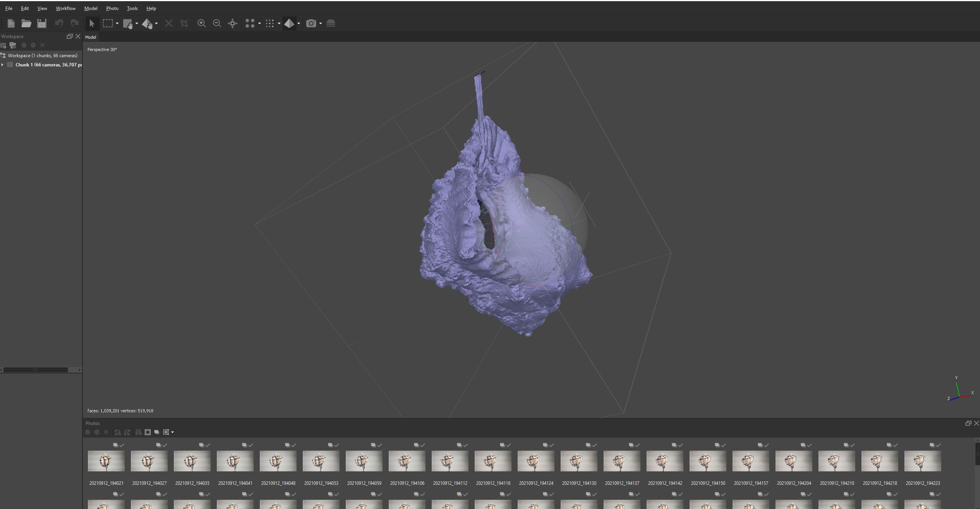This screenshot has width=980, height=509.
Task: Toggle enabled checkmark above photo 20210912_194021
Action: tap(122, 445)
